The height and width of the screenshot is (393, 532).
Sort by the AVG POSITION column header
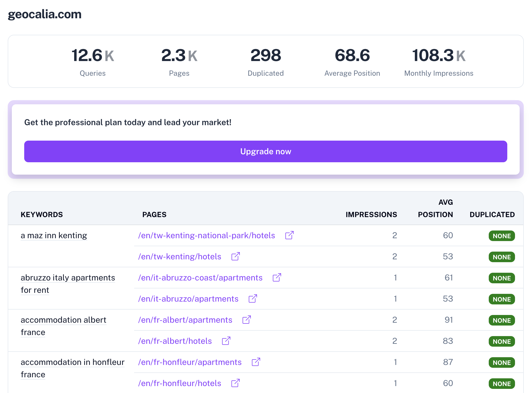pos(435,208)
